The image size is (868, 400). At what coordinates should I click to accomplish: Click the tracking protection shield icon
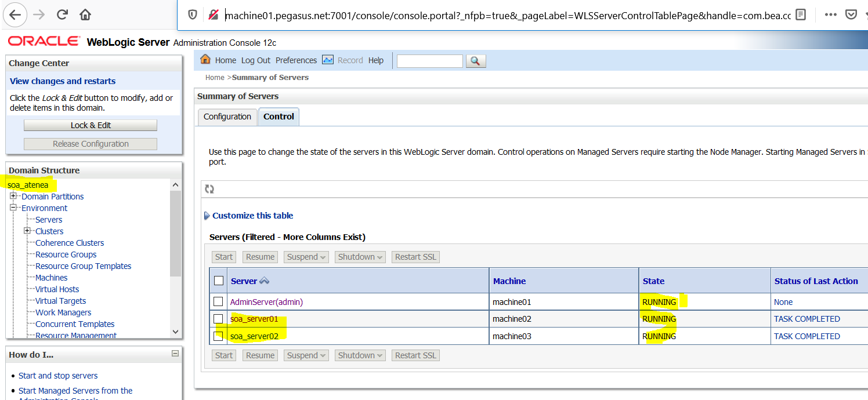[193, 15]
